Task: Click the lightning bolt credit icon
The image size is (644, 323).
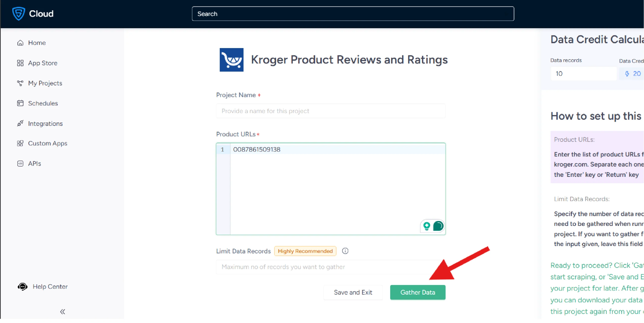Action: coord(627,74)
